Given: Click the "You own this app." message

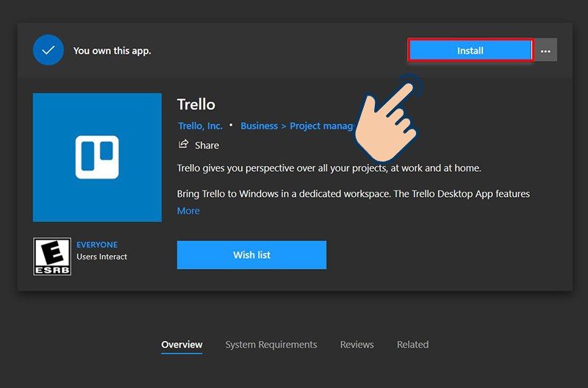Looking at the screenshot, I should tap(112, 51).
